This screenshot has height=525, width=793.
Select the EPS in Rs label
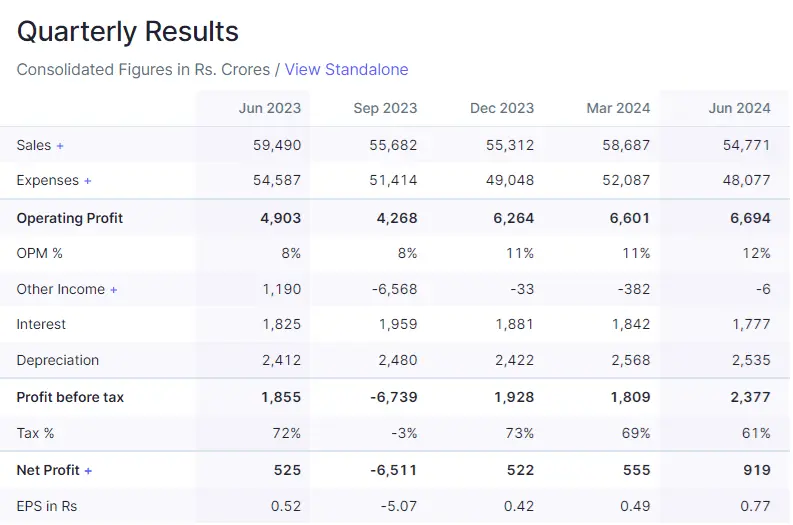click(47, 506)
